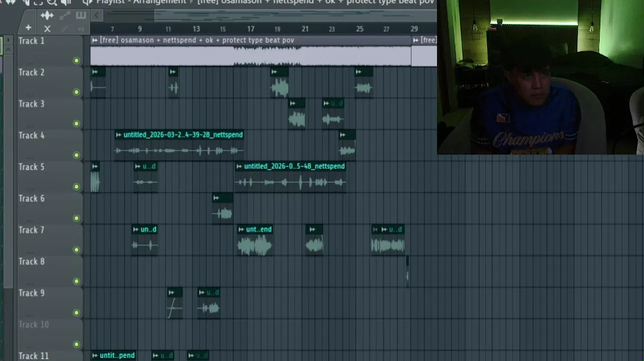Mute Track 8 with its green light
Image resolution: width=644 pixels, height=361 pixels.
coord(76,281)
